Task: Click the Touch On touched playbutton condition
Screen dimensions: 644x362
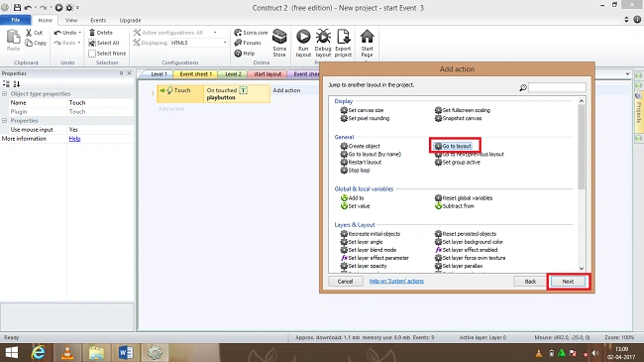Action: [214, 94]
